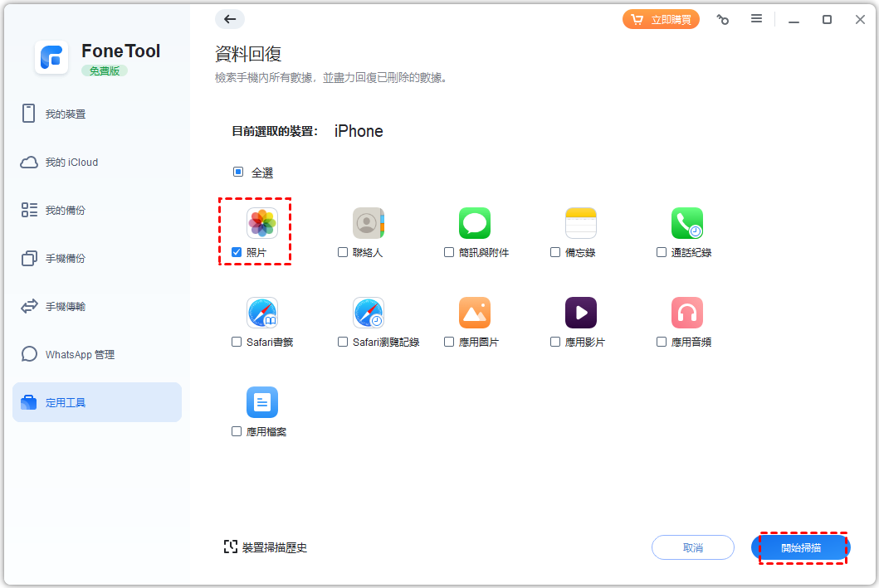Click the Safari bookmarks icon
This screenshot has height=588, width=879.
(x=261, y=313)
